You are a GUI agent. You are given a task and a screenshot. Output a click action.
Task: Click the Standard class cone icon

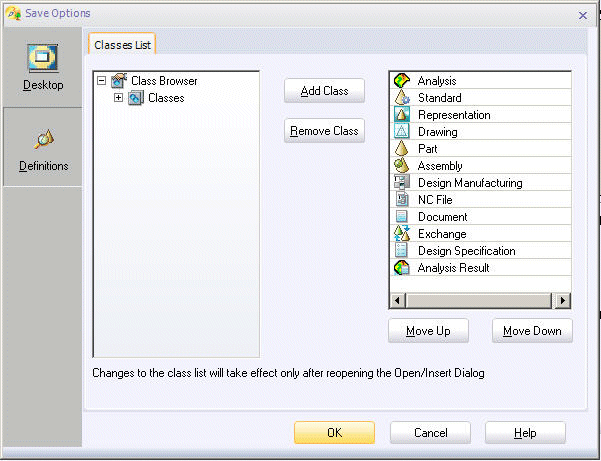coord(402,98)
